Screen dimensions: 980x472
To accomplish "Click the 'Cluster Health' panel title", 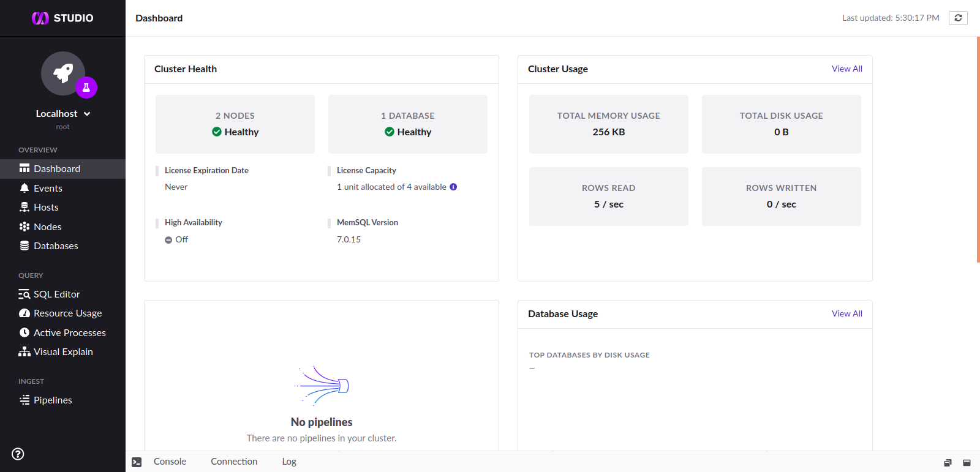I will coord(186,69).
